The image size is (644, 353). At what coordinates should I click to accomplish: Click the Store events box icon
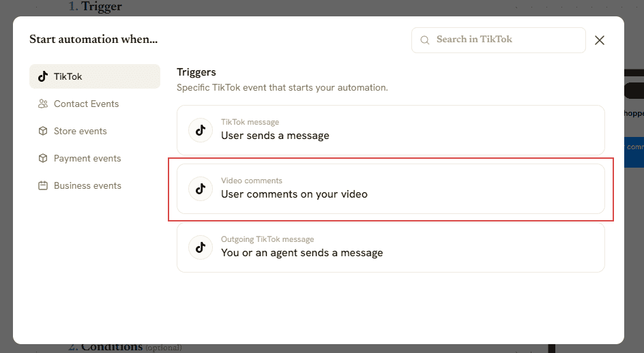[43, 131]
